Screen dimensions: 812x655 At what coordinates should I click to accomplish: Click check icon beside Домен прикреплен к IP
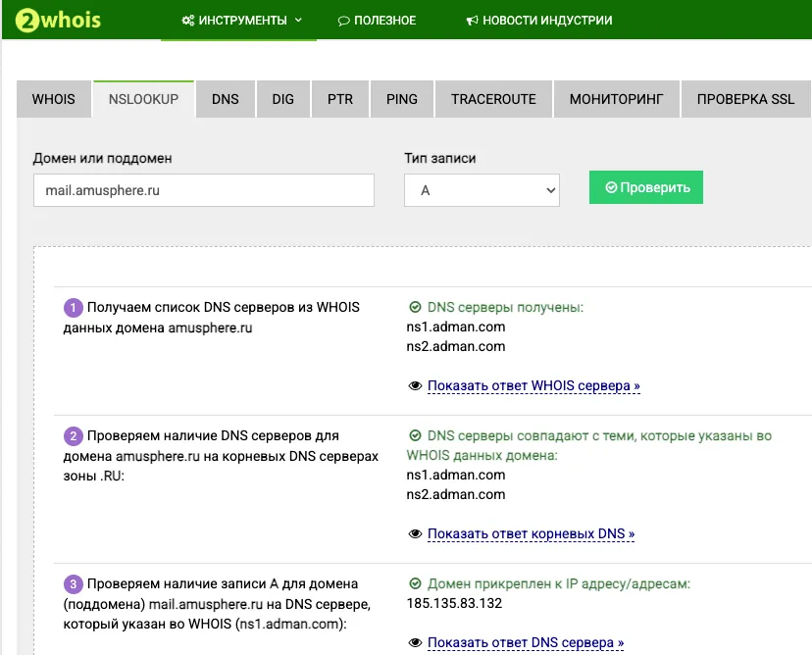point(416,583)
